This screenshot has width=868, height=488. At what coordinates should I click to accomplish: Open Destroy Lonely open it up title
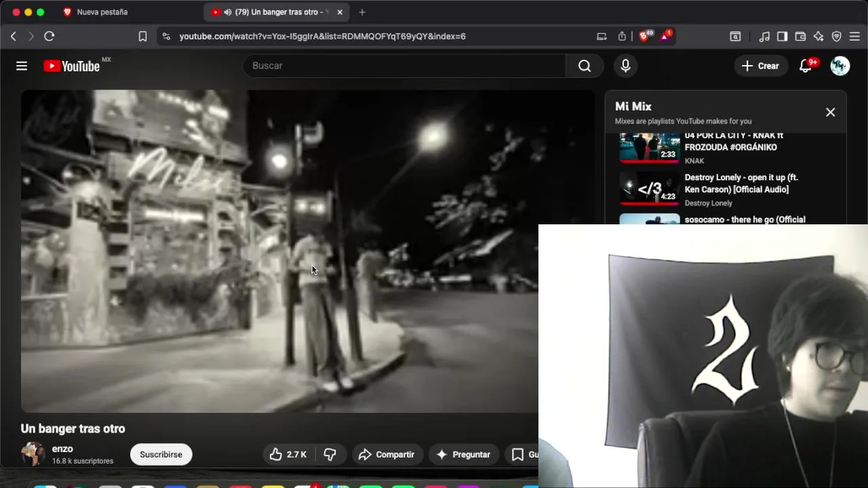click(741, 183)
